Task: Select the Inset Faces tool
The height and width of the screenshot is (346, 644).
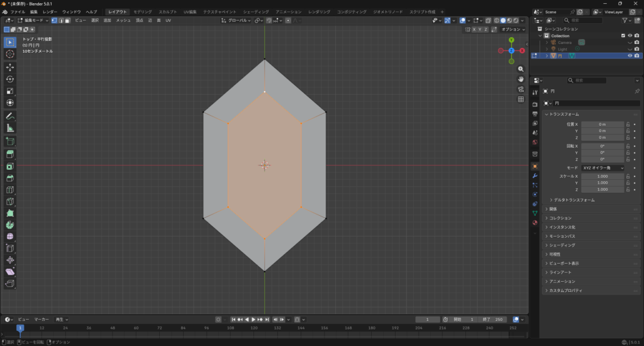Action: pyautogui.click(x=10, y=167)
